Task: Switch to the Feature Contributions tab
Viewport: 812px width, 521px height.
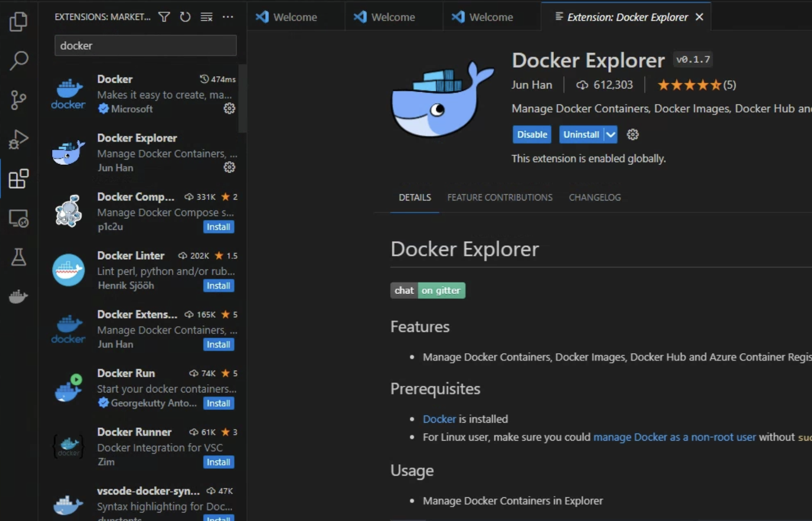Action: click(x=500, y=198)
